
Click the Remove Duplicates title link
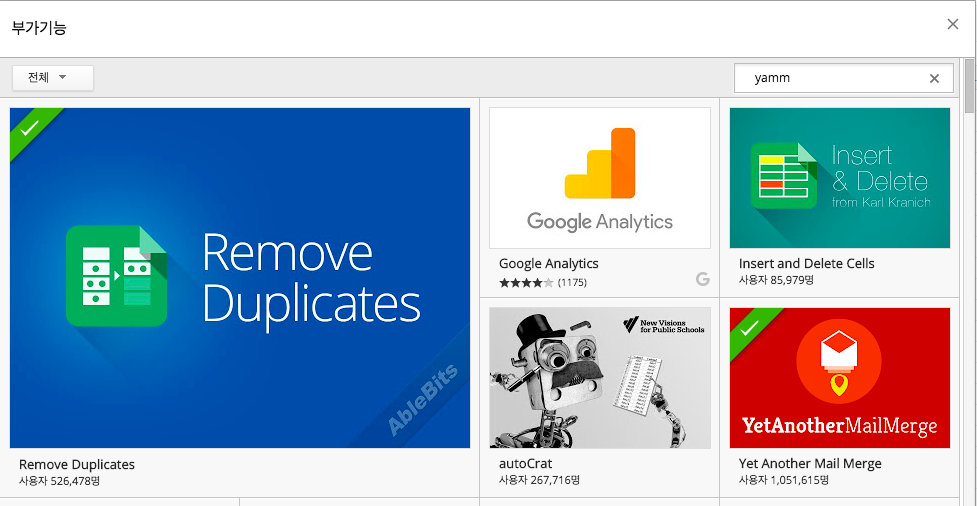pyautogui.click(x=77, y=464)
